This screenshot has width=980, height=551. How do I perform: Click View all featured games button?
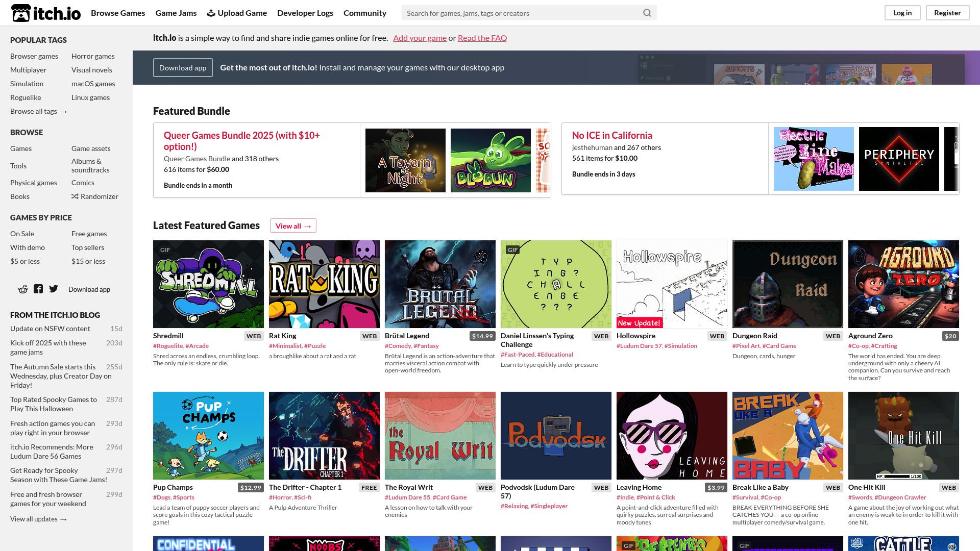(293, 226)
